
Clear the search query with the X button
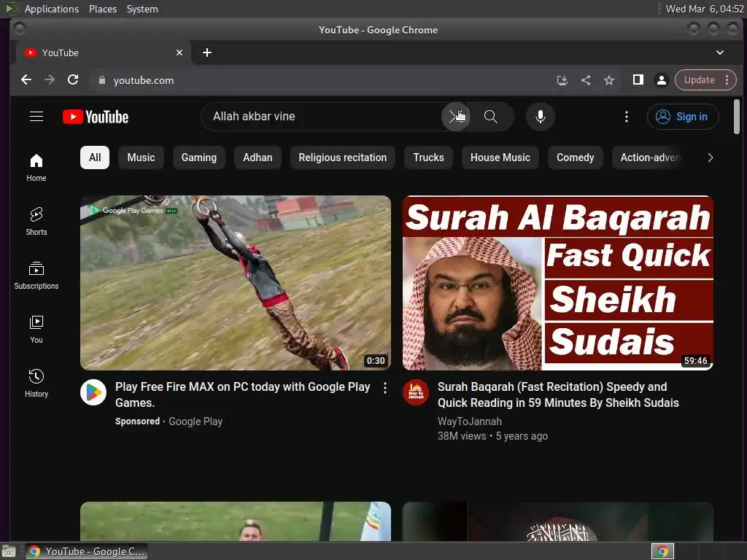(455, 117)
